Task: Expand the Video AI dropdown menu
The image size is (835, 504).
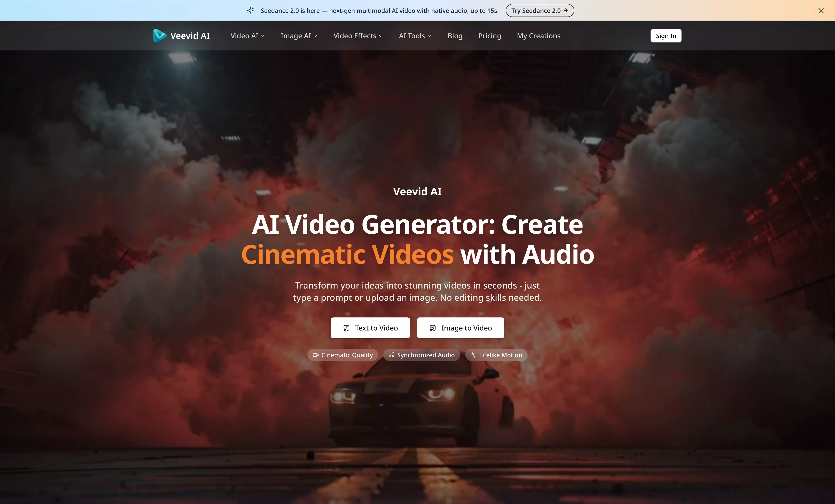Action: click(x=247, y=36)
